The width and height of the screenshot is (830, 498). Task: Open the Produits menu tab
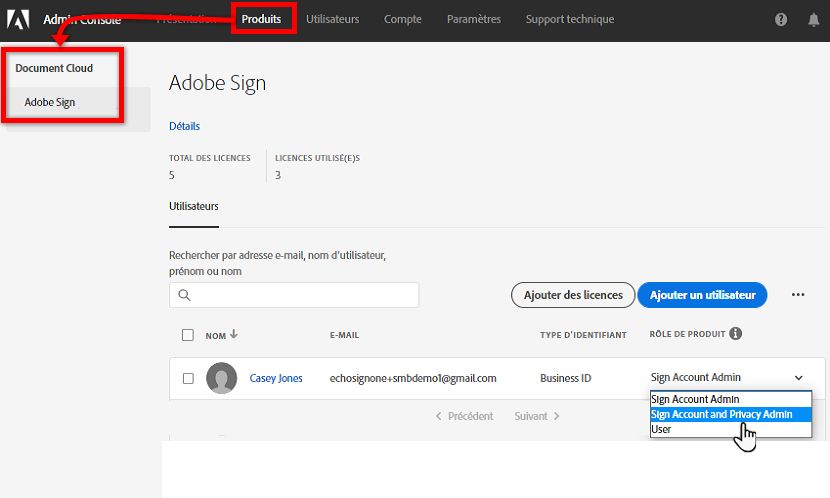(x=262, y=19)
